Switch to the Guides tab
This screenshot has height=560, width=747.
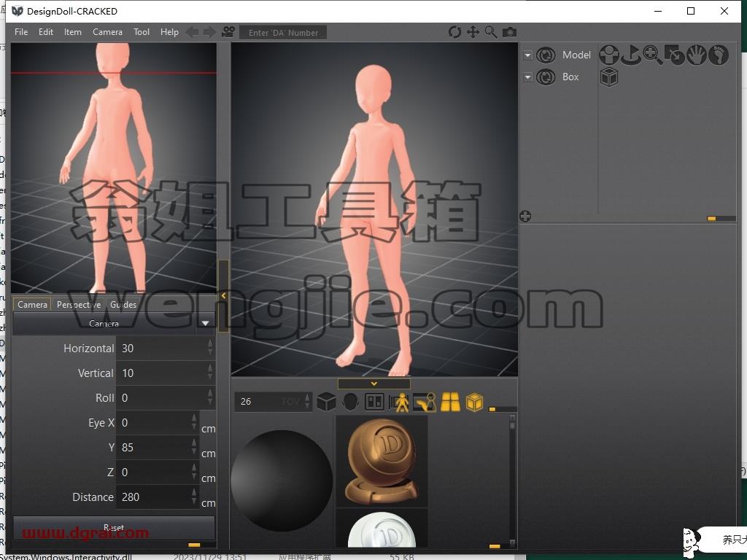click(x=123, y=304)
